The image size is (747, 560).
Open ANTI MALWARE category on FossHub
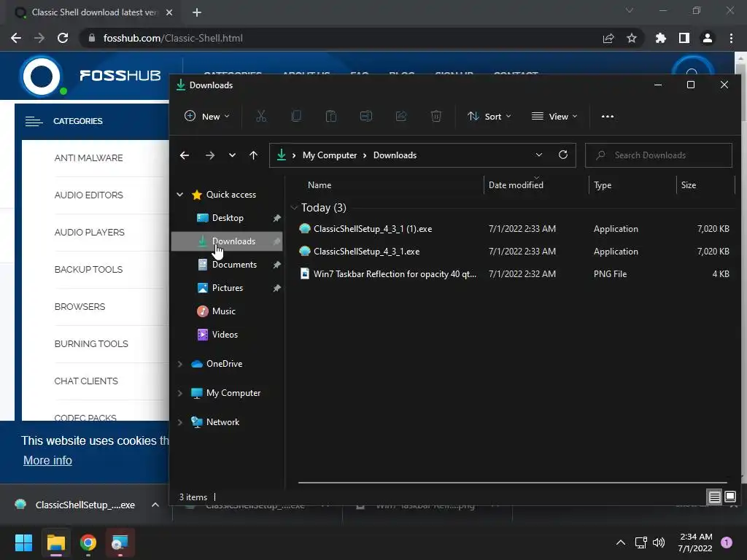point(88,157)
